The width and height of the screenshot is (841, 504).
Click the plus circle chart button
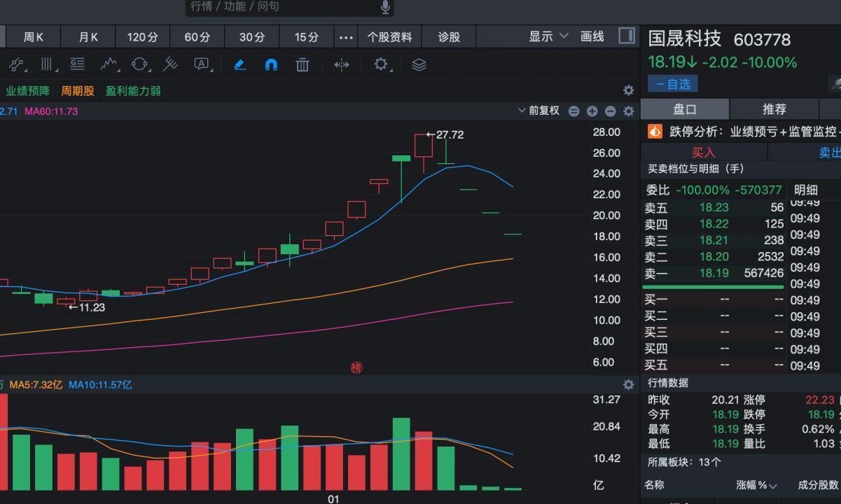[592, 111]
